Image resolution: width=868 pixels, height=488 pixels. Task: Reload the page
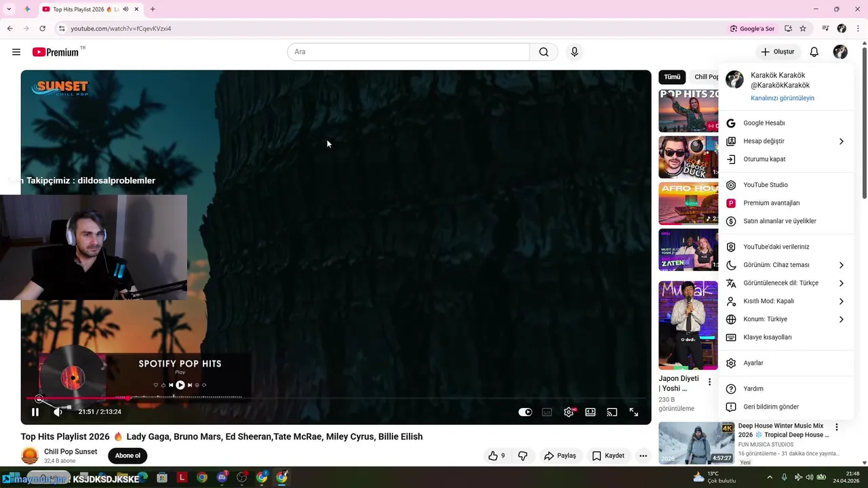coord(42,28)
